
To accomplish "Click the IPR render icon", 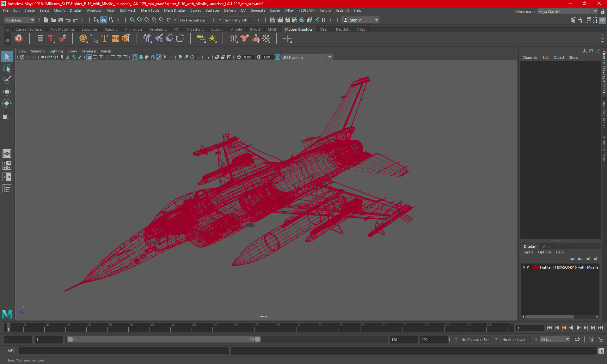I will [287, 20].
